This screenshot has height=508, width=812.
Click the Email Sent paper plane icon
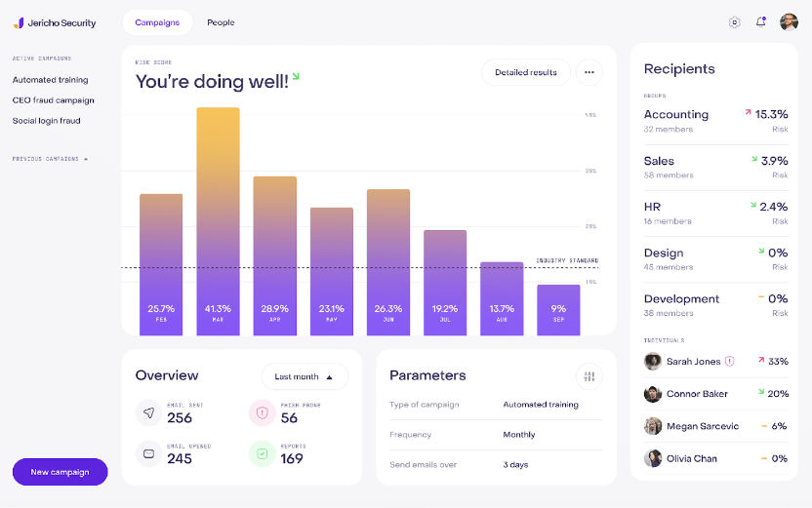pyautogui.click(x=148, y=412)
